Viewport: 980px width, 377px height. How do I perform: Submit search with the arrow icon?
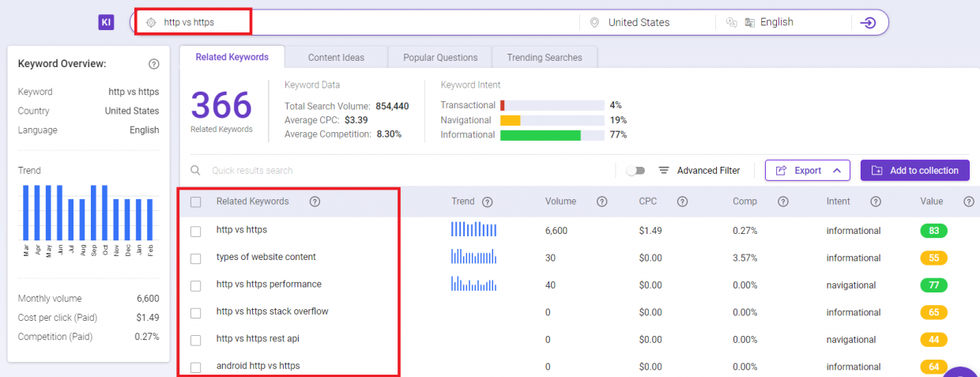[868, 22]
